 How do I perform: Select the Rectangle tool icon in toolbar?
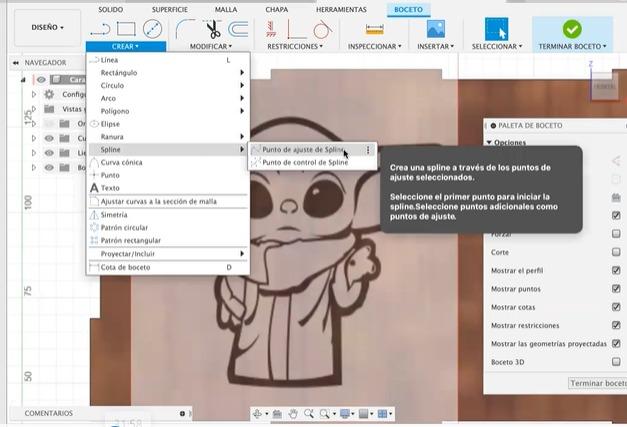click(x=126, y=29)
